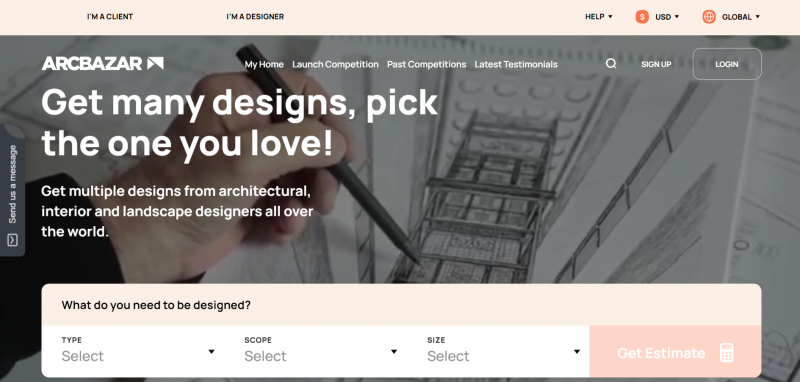The width and height of the screenshot is (800, 382).
Task: Click the calculator icon on Get Estimate
Action: [x=727, y=353]
